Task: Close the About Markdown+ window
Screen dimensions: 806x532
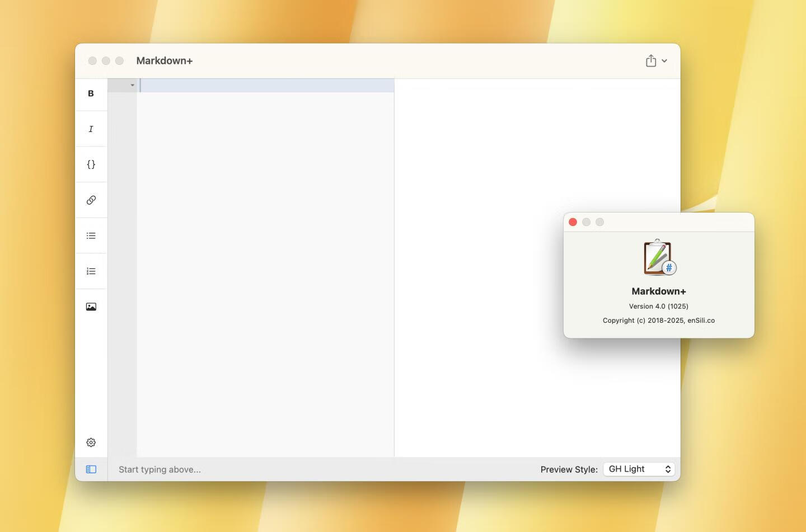Action: [x=573, y=222]
